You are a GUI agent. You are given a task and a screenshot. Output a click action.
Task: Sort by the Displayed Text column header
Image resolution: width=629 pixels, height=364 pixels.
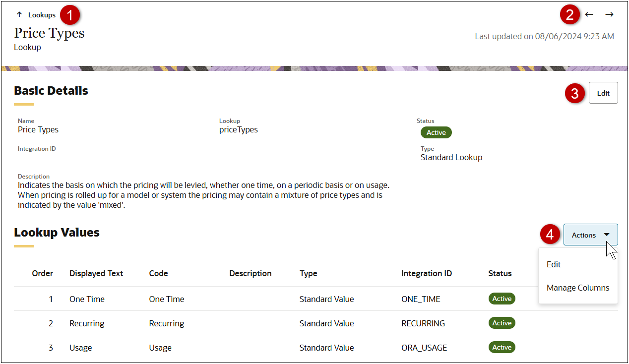(96, 273)
